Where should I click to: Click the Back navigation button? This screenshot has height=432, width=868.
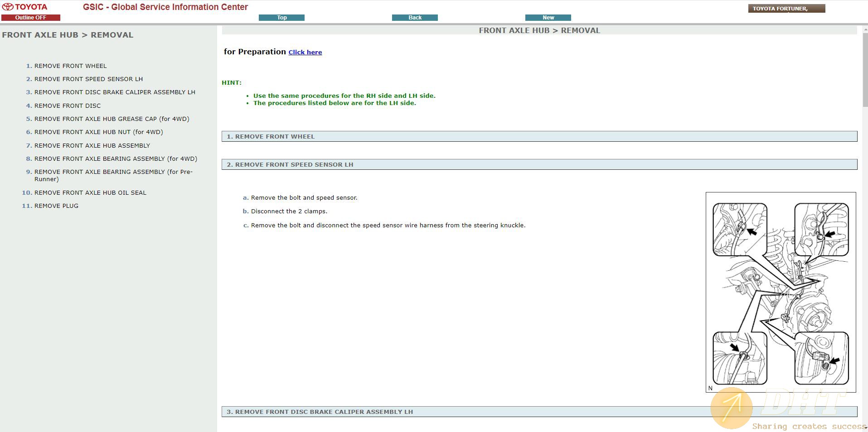[415, 18]
